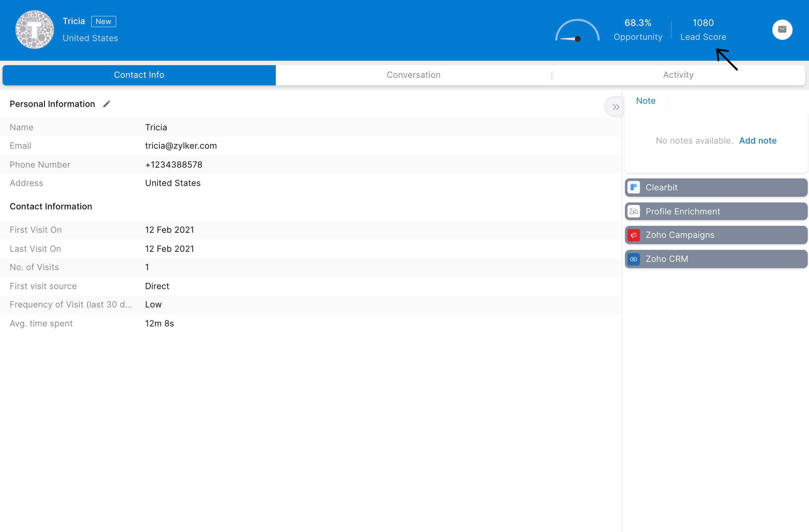The height and width of the screenshot is (532, 809).
Task: Select the Contact Info tab
Action: coord(139,75)
